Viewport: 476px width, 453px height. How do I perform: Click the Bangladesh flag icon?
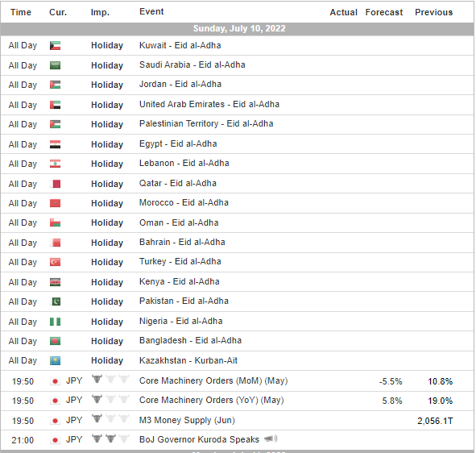pyautogui.click(x=56, y=341)
